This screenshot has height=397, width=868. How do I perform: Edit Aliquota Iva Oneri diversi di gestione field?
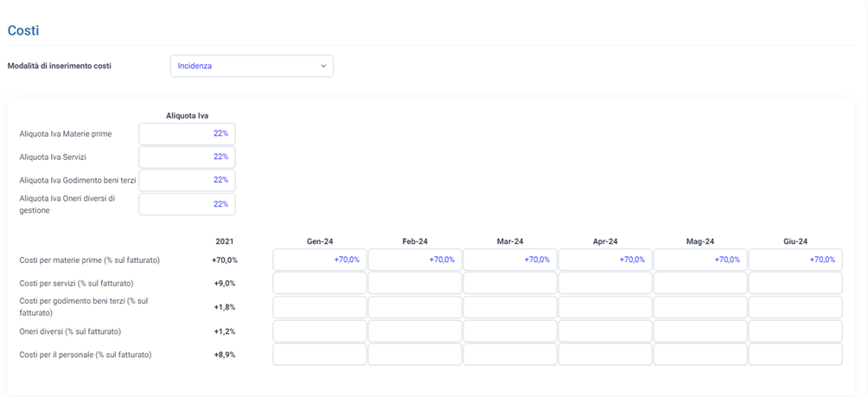tap(187, 204)
